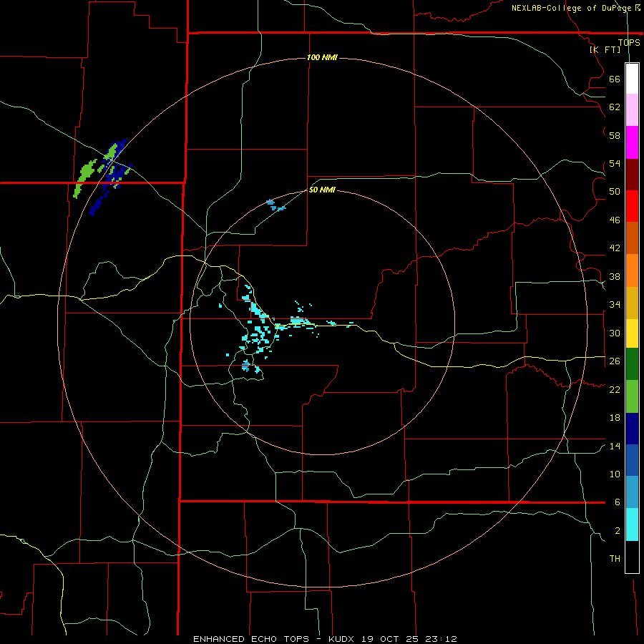Click the 100 NMI range ring label
This screenshot has height=644, width=644.
click(x=322, y=57)
